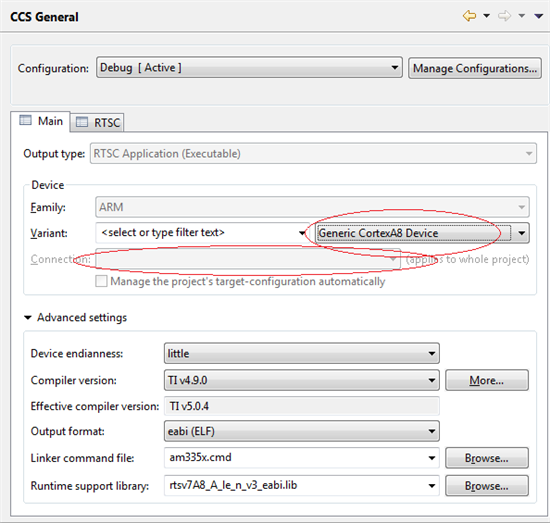Open the Device endianness dropdown
Image resolution: width=550 pixels, height=523 pixels.
pyautogui.click(x=302, y=353)
